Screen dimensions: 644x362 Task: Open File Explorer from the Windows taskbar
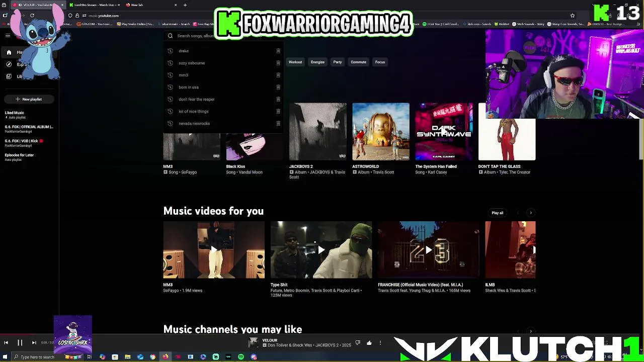pyautogui.click(x=128, y=357)
